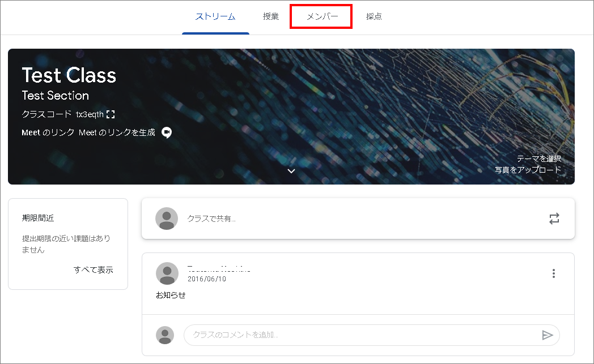The height and width of the screenshot is (364, 594).
Task: Click テーマを選択 on the banner
Action: (538, 159)
